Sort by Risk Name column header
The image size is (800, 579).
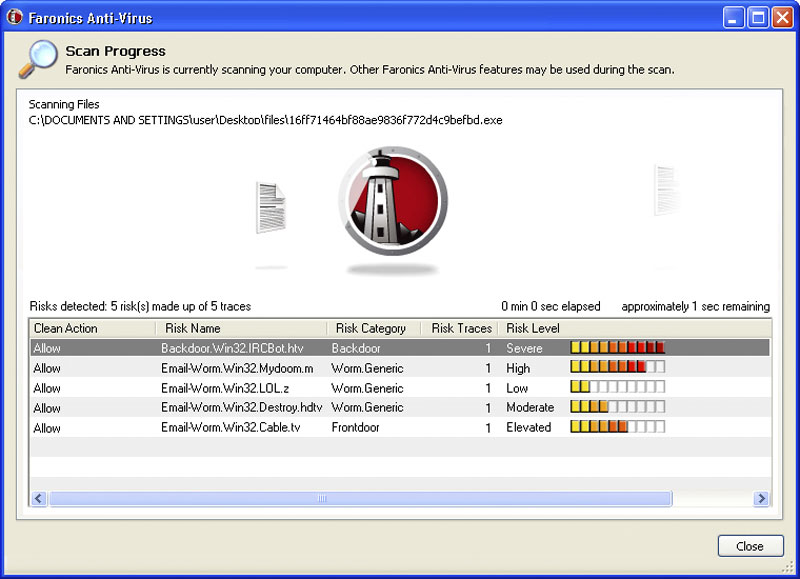[241, 328]
